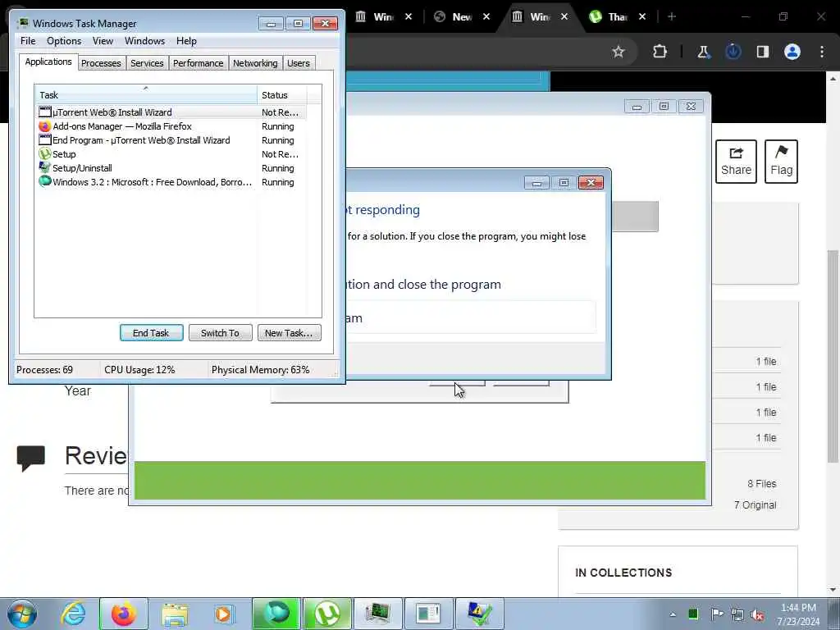Screen dimensions: 840x630
Task: Click the '8 Files' link
Action: 762,484
